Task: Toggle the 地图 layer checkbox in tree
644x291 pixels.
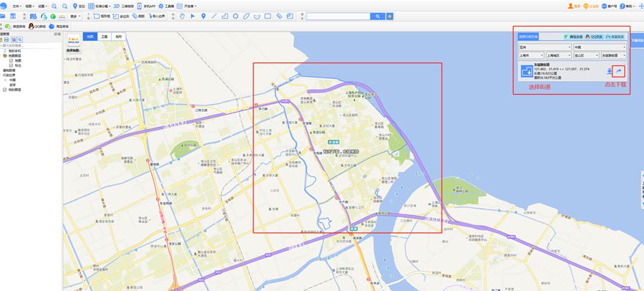Action: click(11, 60)
